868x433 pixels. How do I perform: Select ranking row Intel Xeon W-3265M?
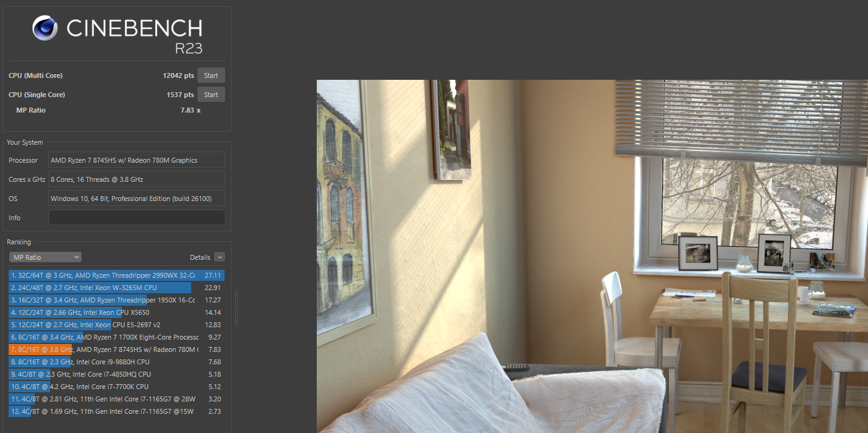116,288
